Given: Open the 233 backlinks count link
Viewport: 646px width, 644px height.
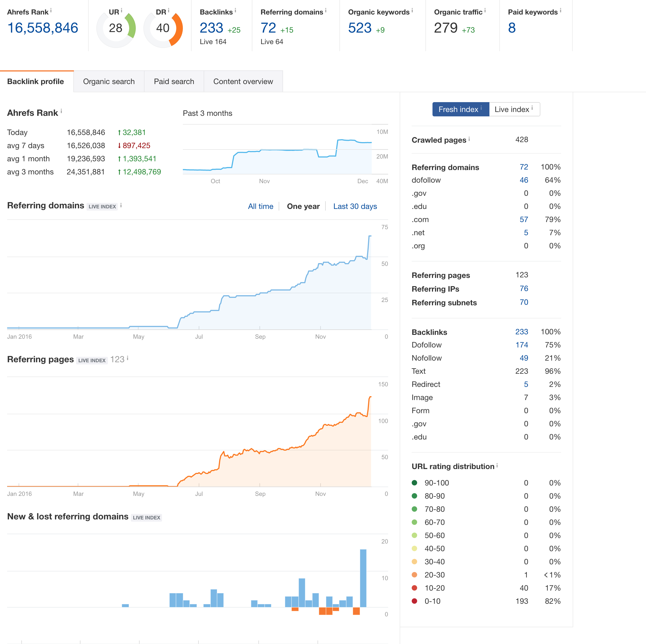Looking at the screenshot, I should (x=521, y=332).
